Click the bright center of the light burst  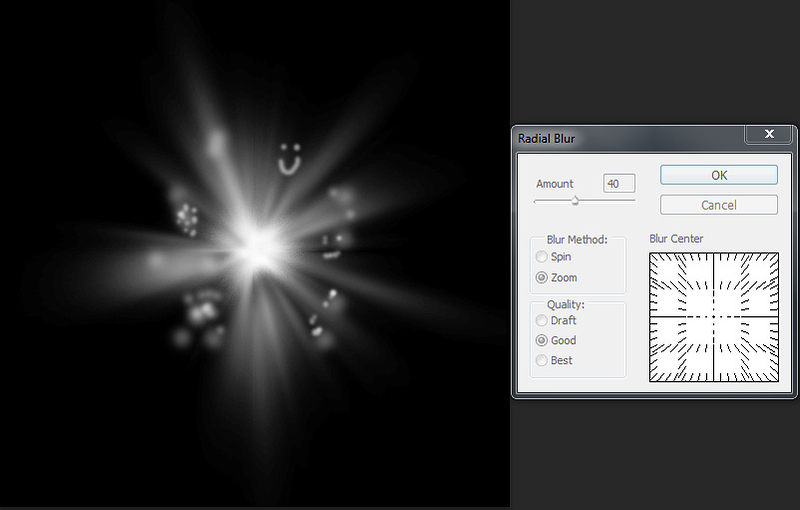tap(261, 248)
